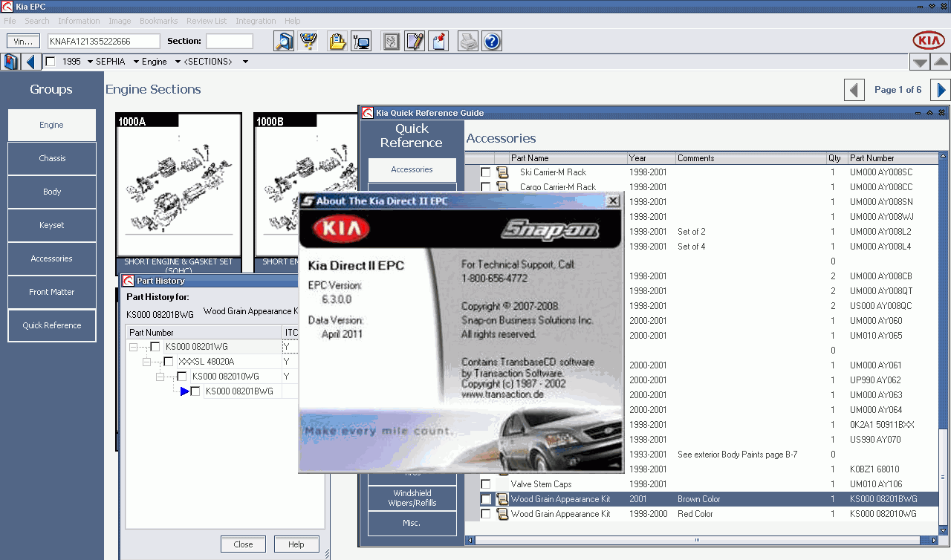This screenshot has width=951, height=560.
Task: Sort by the Part Name column header
Action: click(x=568, y=158)
